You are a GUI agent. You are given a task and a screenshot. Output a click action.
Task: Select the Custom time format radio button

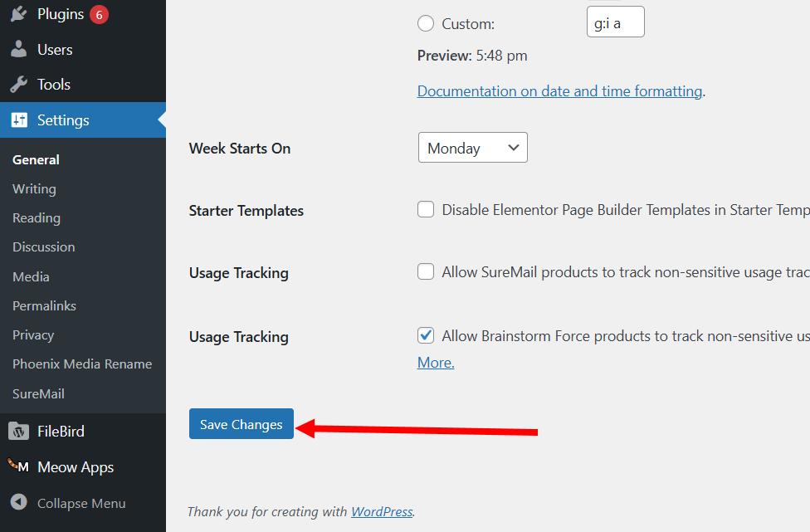(426, 23)
